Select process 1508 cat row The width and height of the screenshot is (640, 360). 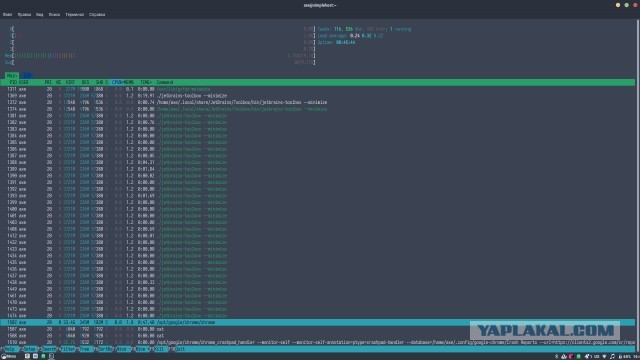click(318, 336)
